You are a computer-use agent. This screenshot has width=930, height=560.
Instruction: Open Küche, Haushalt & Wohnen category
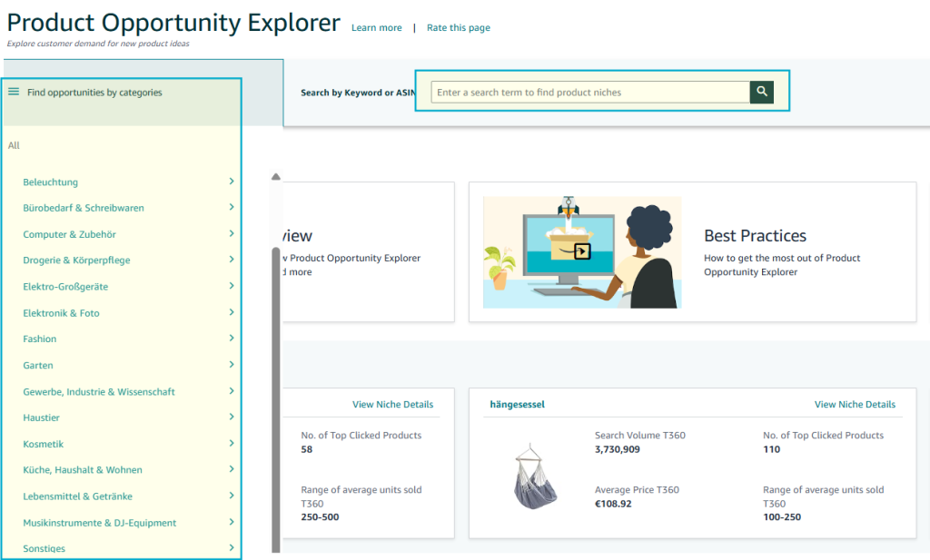point(83,470)
